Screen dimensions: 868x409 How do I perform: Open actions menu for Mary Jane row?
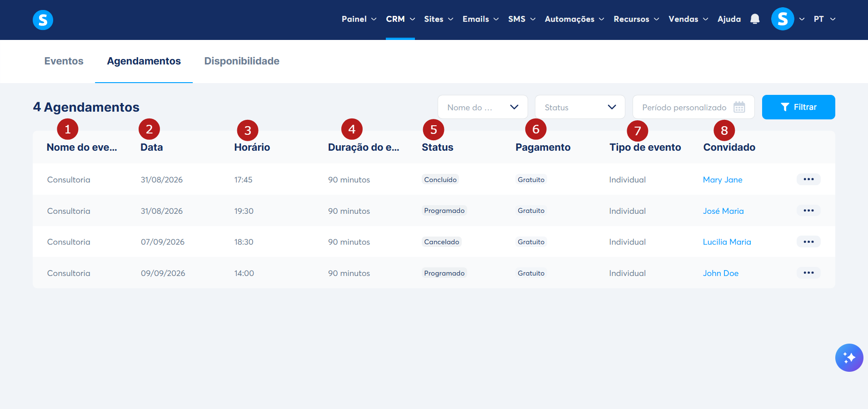point(808,179)
